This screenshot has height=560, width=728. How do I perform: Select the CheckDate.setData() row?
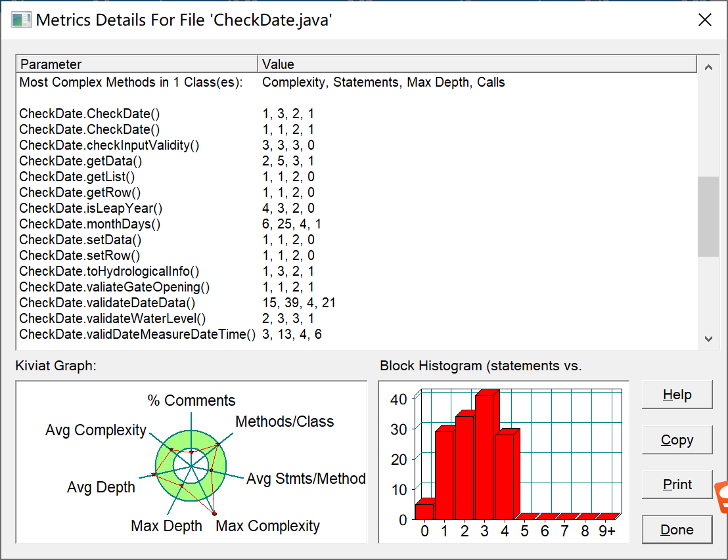pos(357,240)
